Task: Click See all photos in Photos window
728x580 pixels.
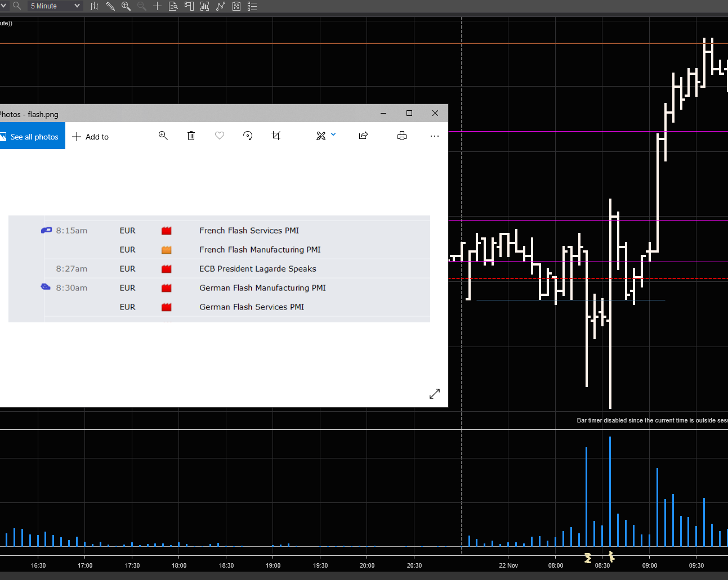Action: (32, 137)
